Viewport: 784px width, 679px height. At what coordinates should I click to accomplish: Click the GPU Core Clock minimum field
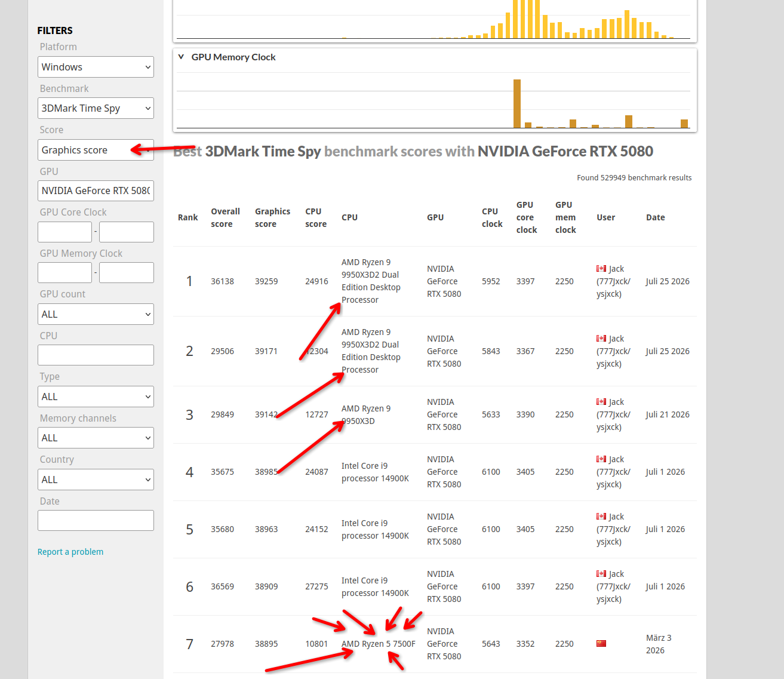tap(64, 232)
